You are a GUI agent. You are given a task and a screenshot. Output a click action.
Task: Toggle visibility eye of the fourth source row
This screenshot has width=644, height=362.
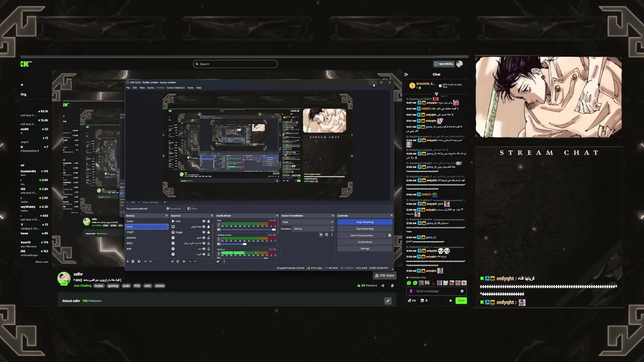pyautogui.click(x=204, y=238)
